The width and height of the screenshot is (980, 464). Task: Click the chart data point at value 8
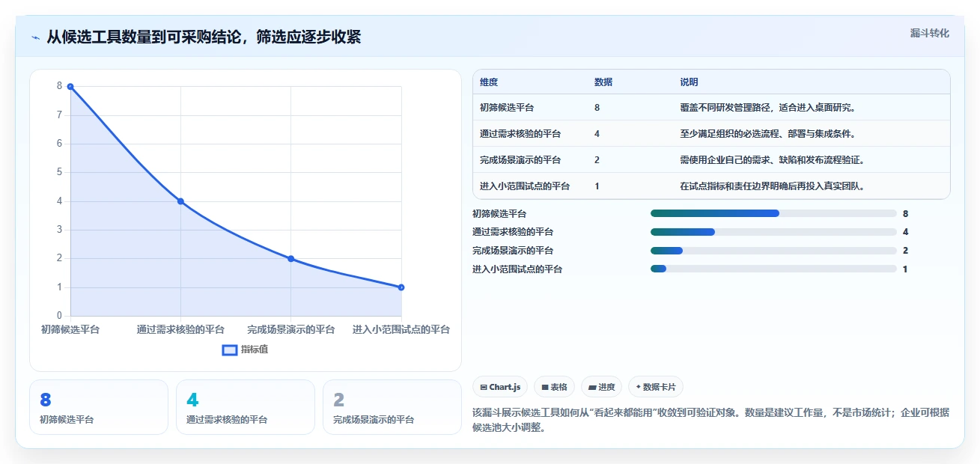[70, 87]
